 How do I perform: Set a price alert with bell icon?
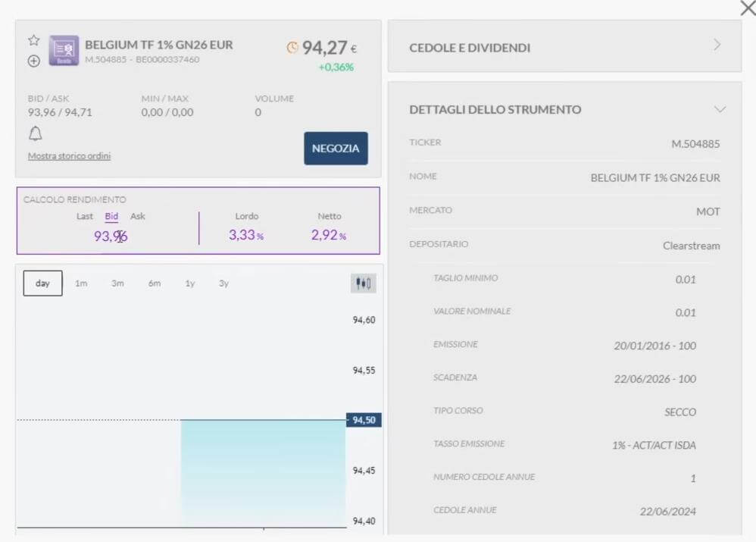tap(35, 134)
